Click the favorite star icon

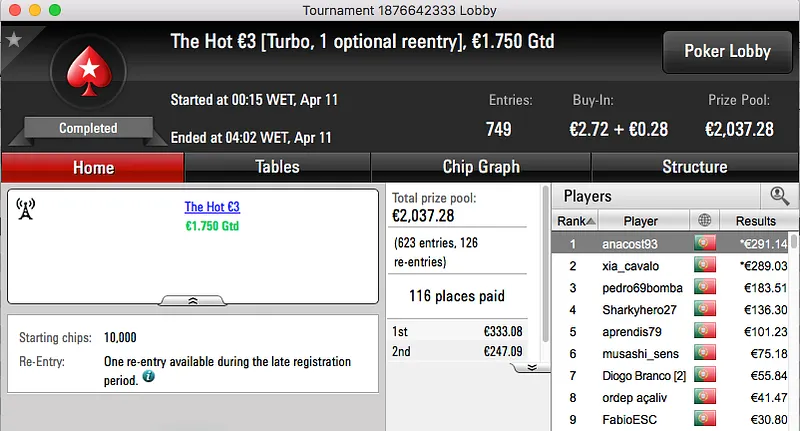14,40
